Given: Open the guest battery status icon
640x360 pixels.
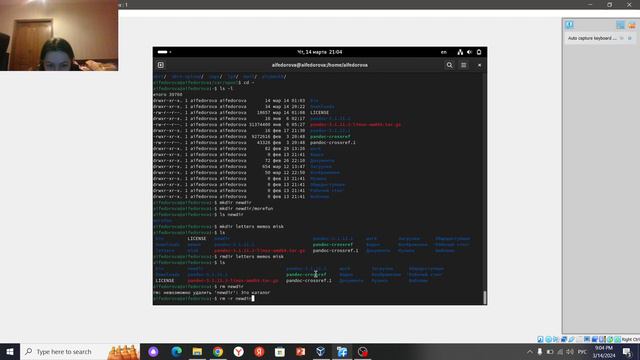Looking at the screenshot, I should pos(479,52).
